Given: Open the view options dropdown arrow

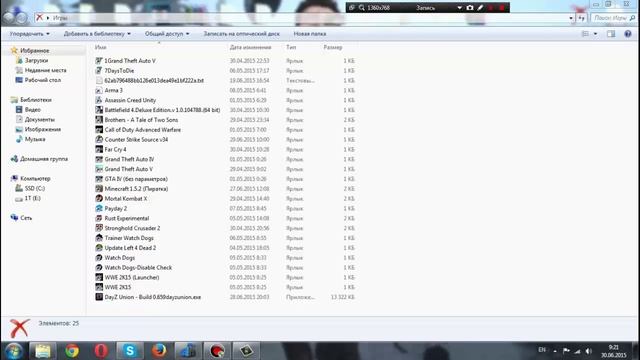Looking at the screenshot, I should pos(596,34).
